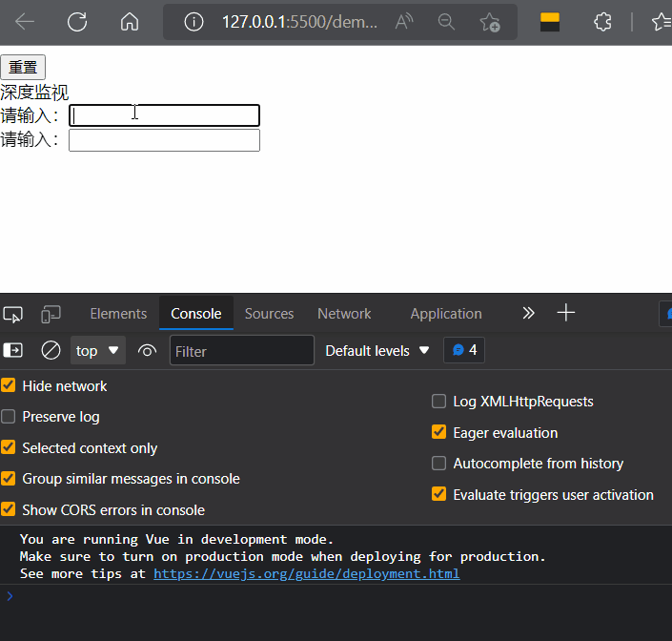Toggle Group similar messages in console
The width and height of the screenshot is (672, 641).
(x=9, y=478)
